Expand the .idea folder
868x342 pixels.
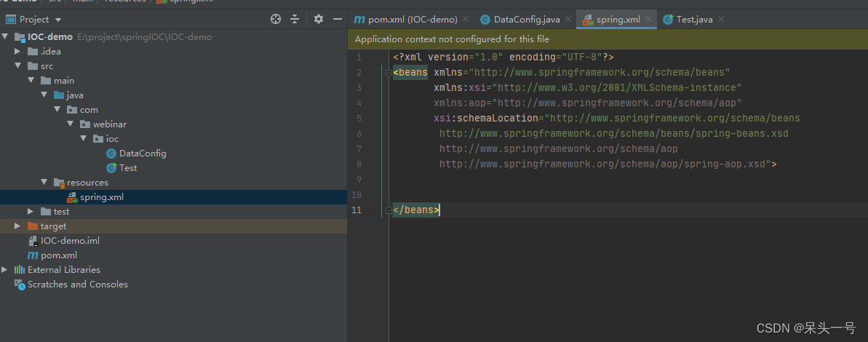coord(17,52)
